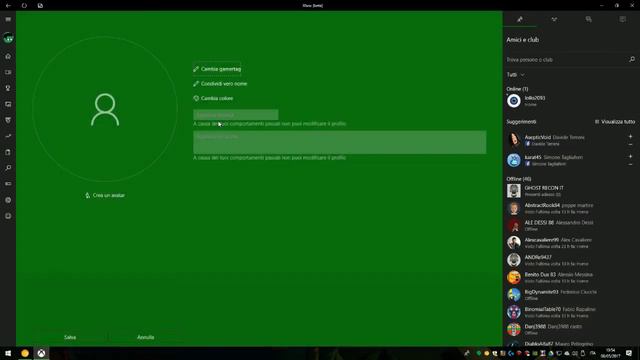Open friend ALE DESSI 88
This screenshot has width=640, height=360.
(571, 225)
